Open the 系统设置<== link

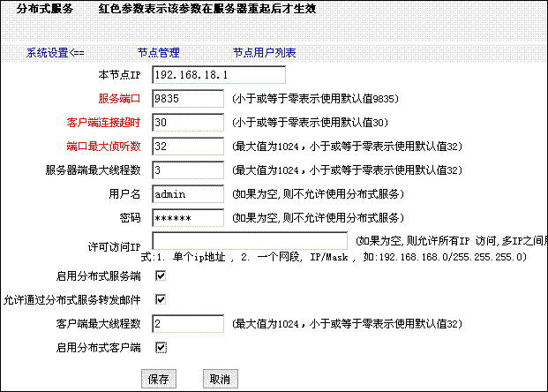click(55, 53)
